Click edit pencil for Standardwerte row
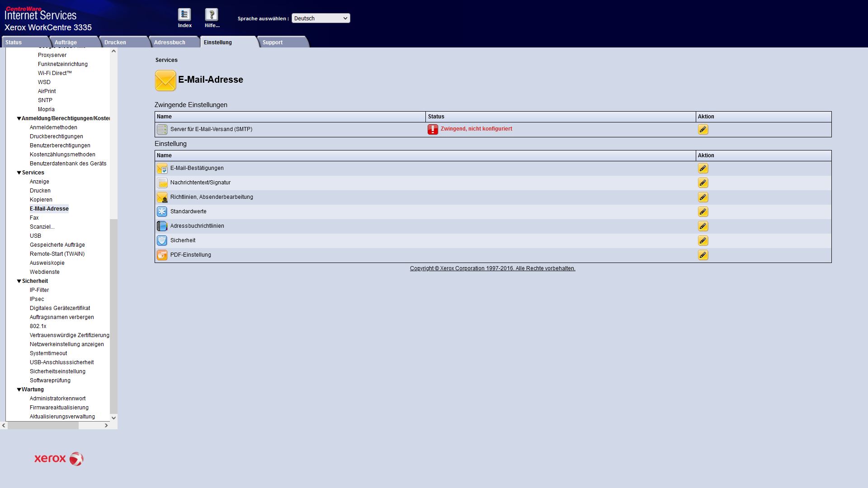This screenshot has width=868, height=488. coord(703,212)
